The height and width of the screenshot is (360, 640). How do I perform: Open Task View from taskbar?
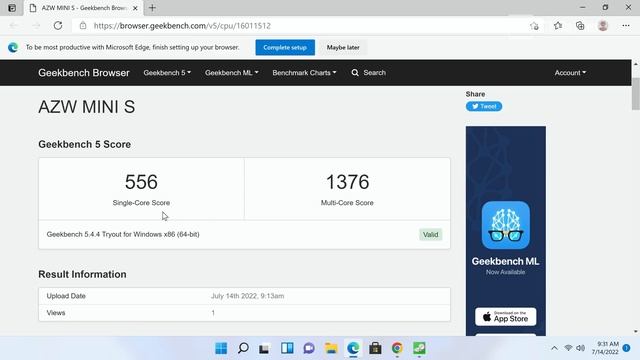[264, 348]
